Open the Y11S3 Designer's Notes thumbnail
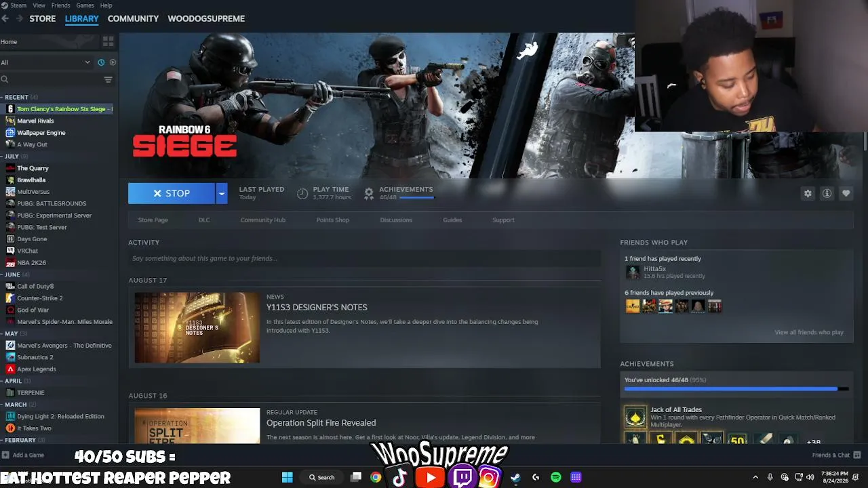Image resolution: width=868 pixels, height=488 pixels. pos(197,327)
